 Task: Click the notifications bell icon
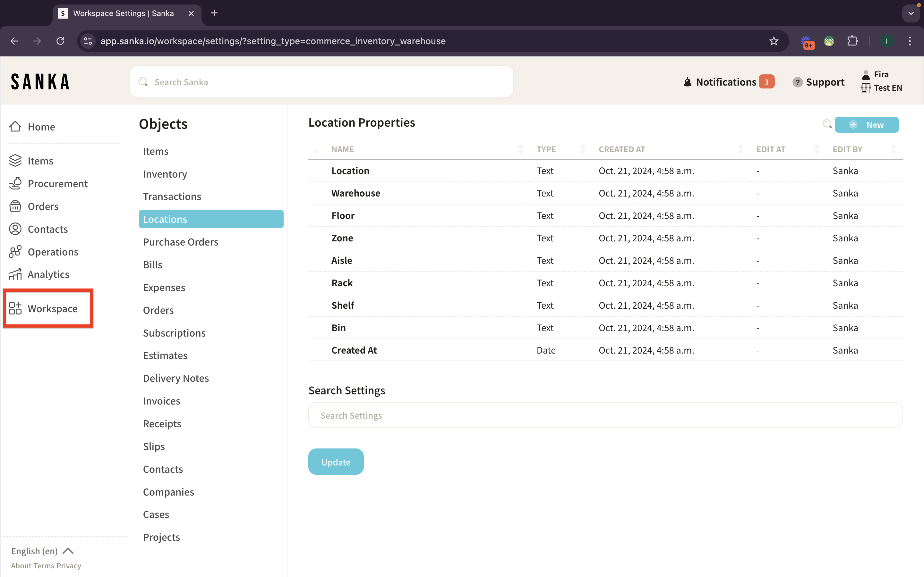687,82
